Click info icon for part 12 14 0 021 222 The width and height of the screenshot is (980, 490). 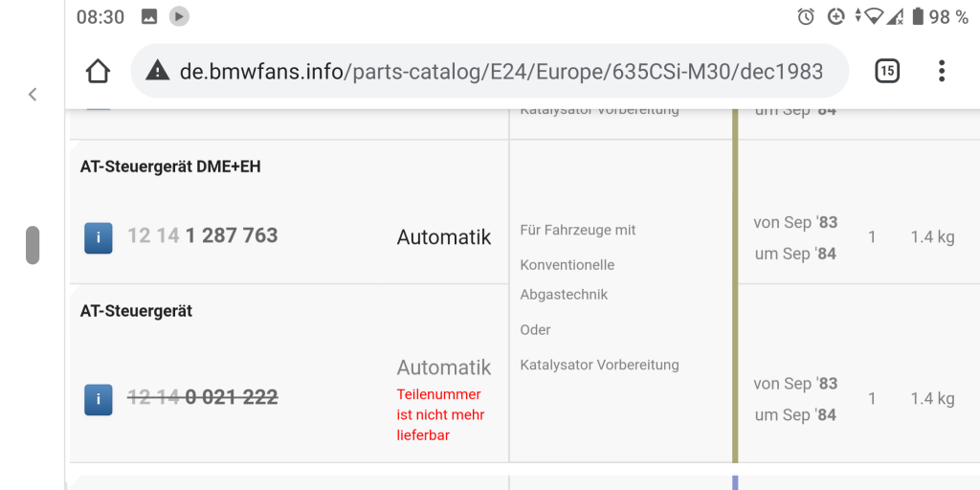click(99, 399)
